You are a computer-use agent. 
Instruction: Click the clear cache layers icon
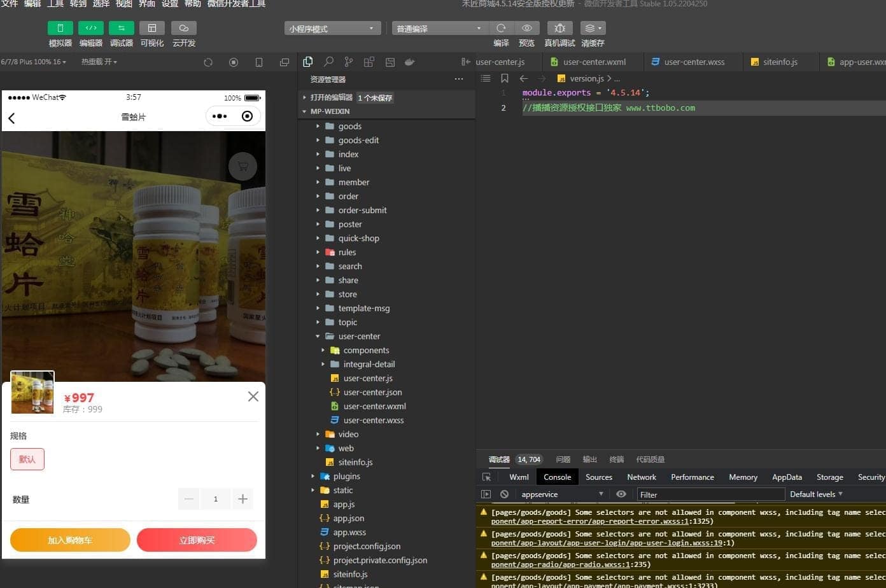(x=593, y=28)
